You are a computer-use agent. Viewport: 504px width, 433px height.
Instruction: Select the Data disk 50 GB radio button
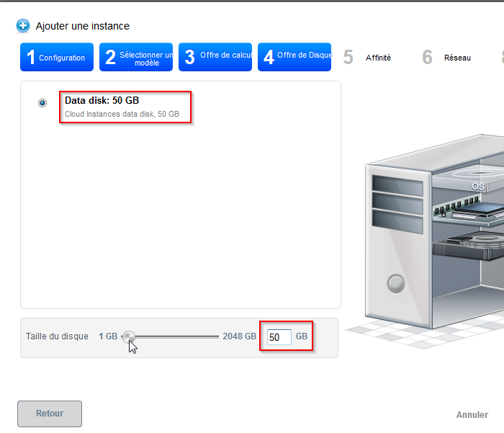coord(42,103)
